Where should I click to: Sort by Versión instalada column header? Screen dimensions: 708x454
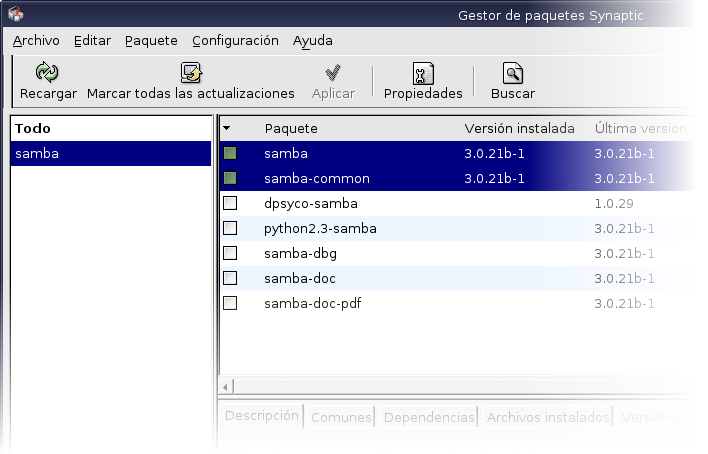[520, 129]
